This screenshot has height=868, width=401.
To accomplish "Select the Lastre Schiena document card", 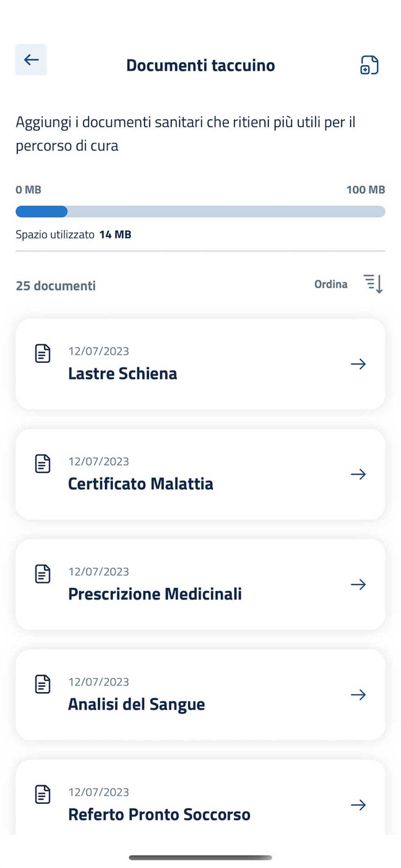I will [200, 364].
